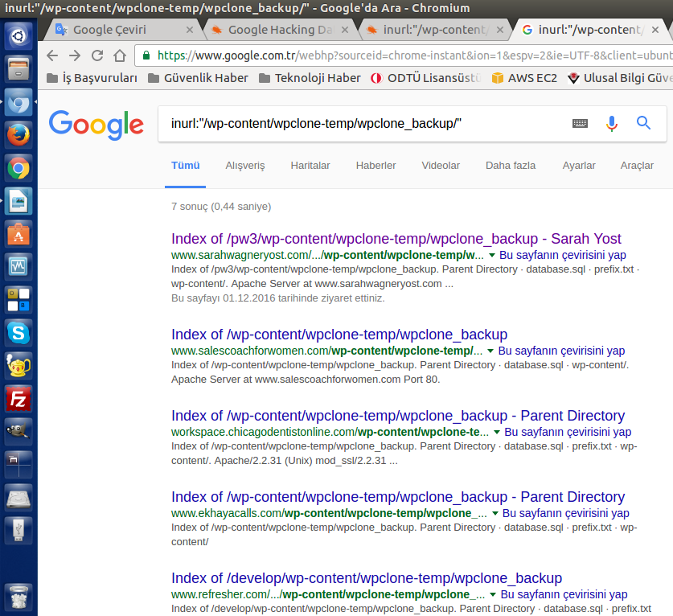Open the salescoachforwomen.com index result title

pos(339,335)
